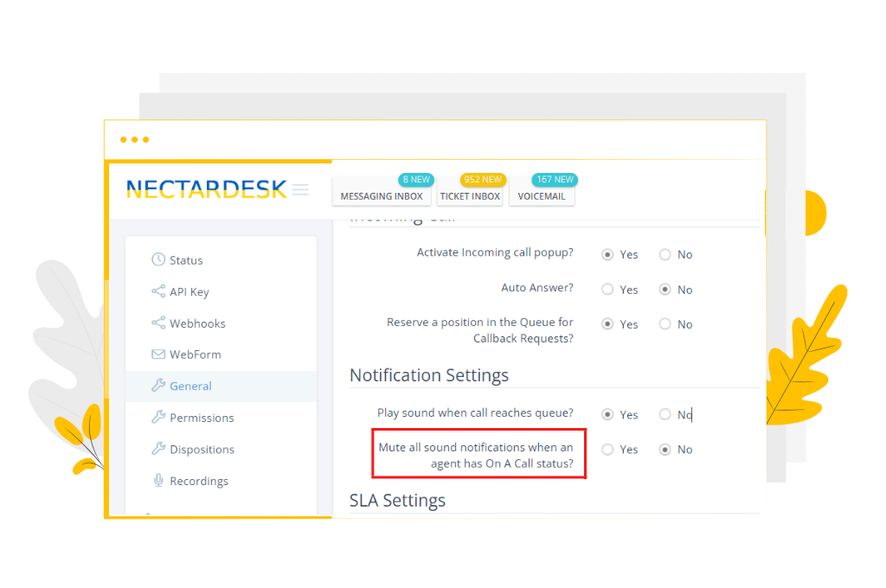886x588 pixels.
Task: Click the Dispositions wrench icon
Action: [158, 449]
